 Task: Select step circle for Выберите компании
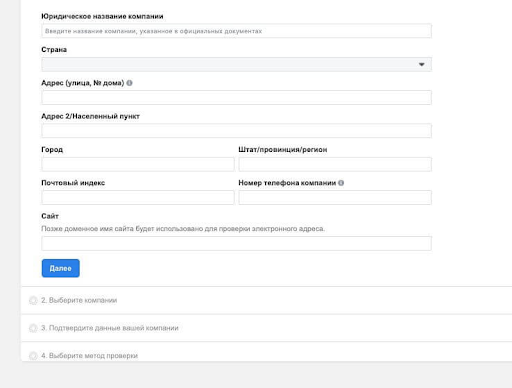coord(33,300)
